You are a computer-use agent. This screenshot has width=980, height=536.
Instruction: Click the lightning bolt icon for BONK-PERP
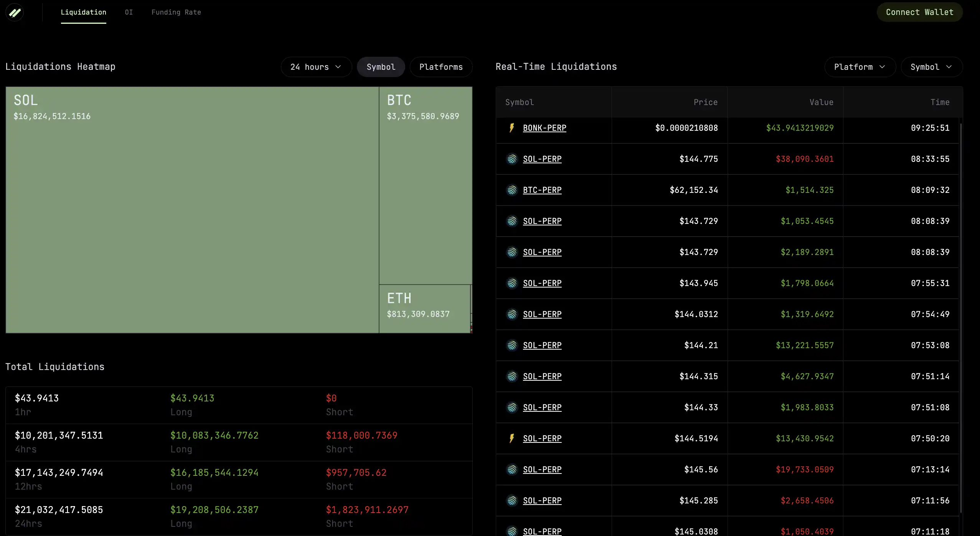511,128
